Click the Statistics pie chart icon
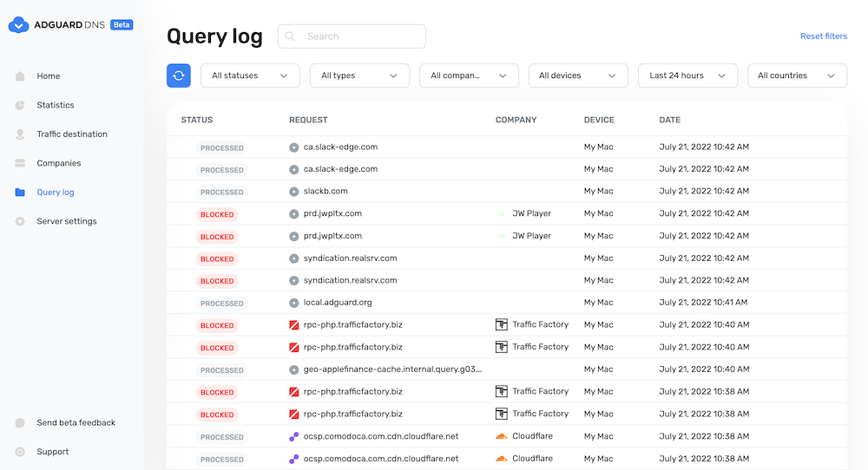The height and width of the screenshot is (470, 868). pos(20,105)
